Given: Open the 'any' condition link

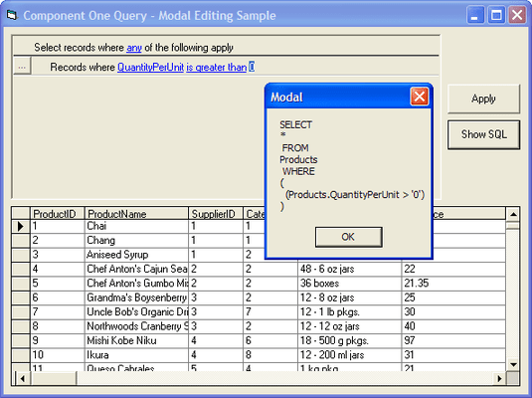Looking at the screenshot, I should click(x=134, y=48).
